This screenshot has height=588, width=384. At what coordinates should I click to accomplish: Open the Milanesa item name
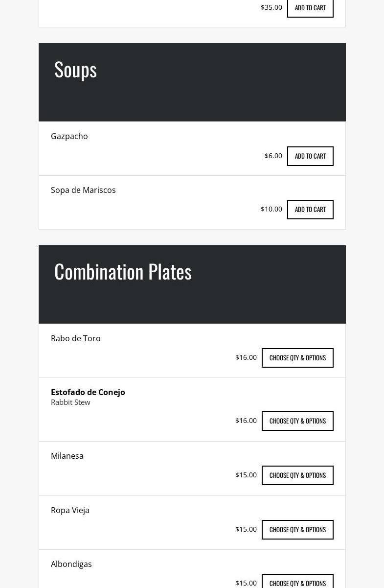coord(67,456)
